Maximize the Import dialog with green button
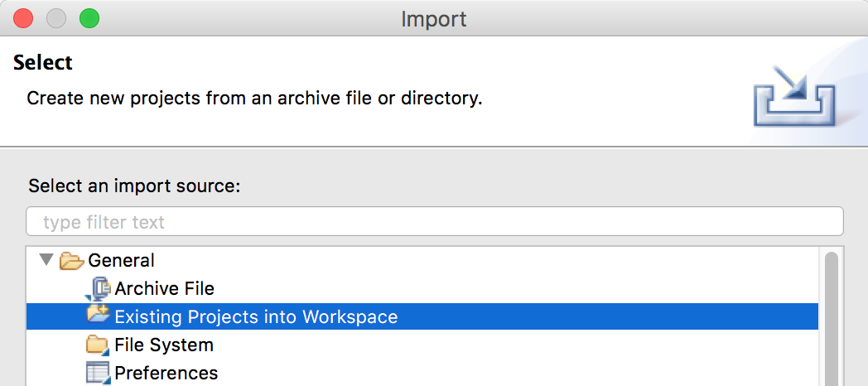868x386 pixels. (89, 17)
